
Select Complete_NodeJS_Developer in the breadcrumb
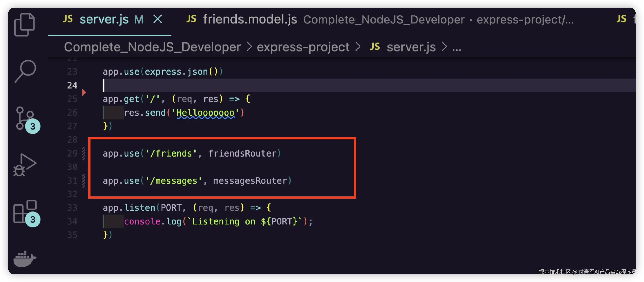pyautogui.click(x=152, y=47)
